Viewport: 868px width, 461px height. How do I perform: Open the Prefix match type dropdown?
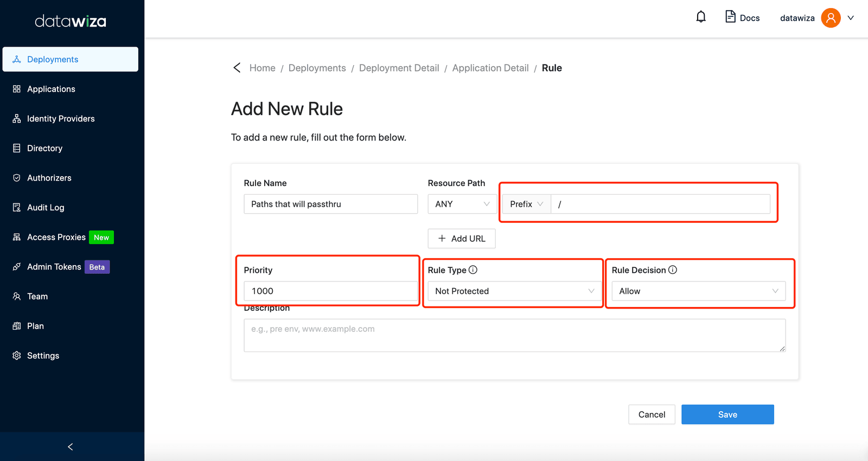tap(526, 204)
